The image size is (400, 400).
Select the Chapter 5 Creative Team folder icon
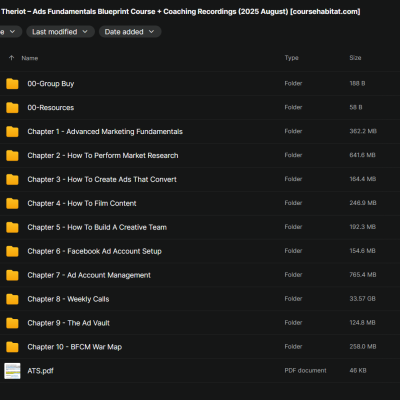[x=12, y=227]
